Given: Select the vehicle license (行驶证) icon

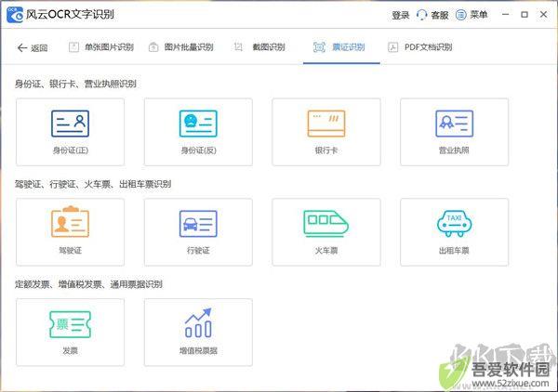Looking at the screenshot, I should pyautogui.click(x=198, y=224).
